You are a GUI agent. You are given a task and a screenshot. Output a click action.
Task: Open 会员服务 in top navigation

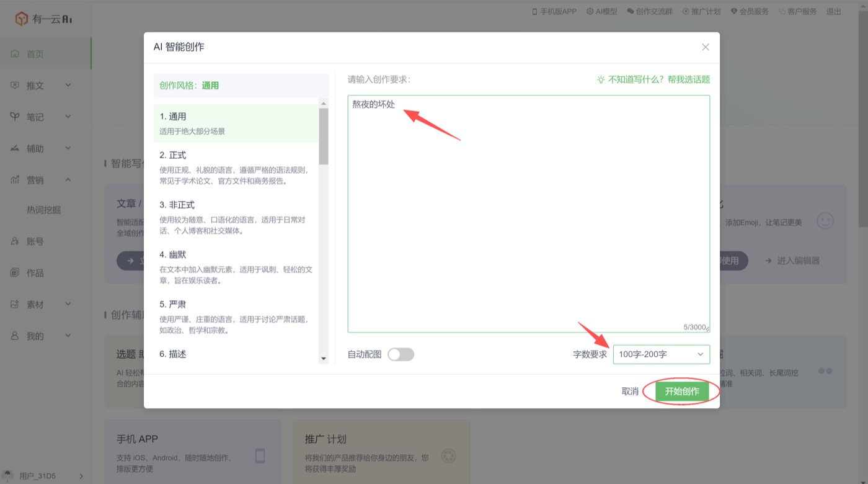coord(750,11)
